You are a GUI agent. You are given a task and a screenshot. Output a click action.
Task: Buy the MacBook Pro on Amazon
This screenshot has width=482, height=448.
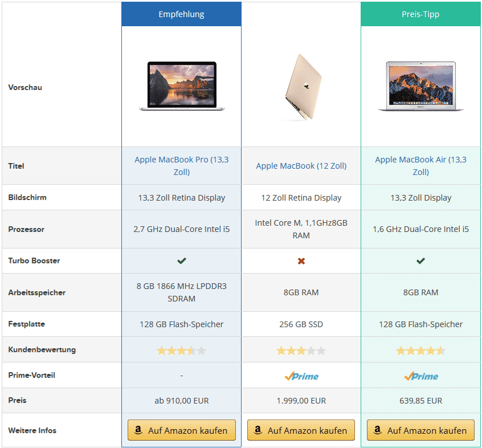pyautogui.click(x=182, y=430)
